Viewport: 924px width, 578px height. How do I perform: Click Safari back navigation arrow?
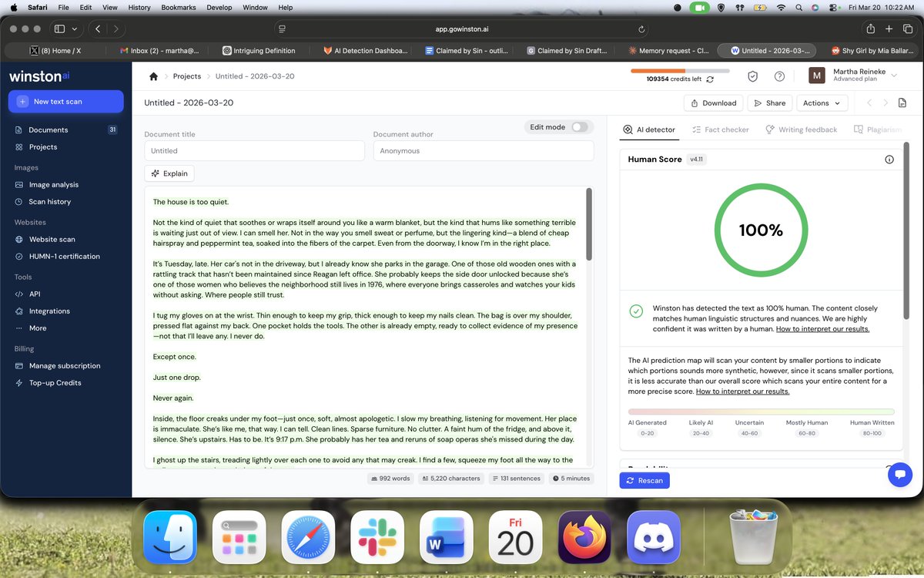coord(98,29)
